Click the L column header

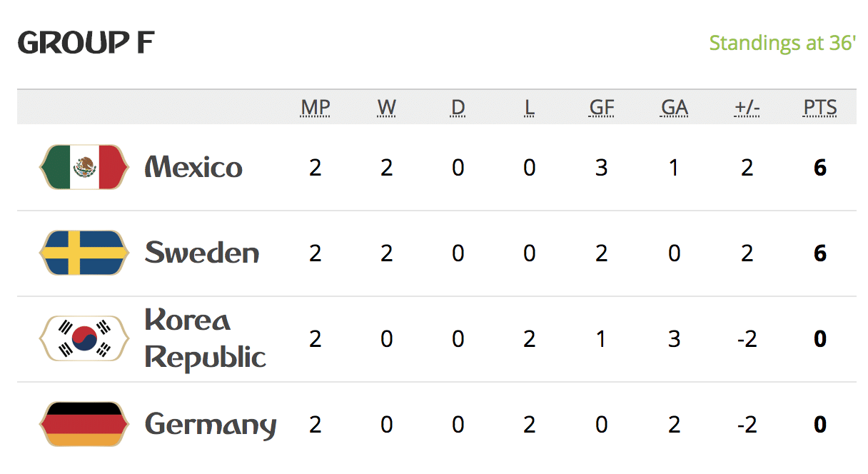[530, 108]
